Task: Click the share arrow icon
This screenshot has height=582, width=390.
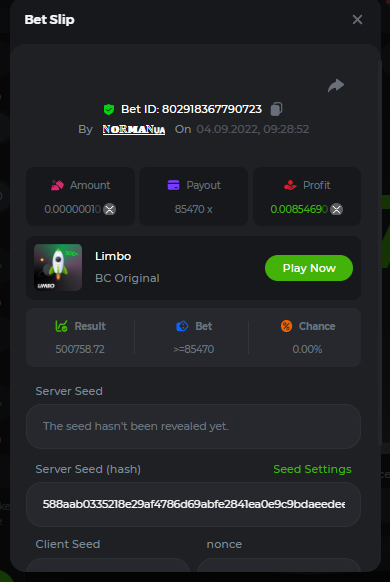Action: [336, 85]
